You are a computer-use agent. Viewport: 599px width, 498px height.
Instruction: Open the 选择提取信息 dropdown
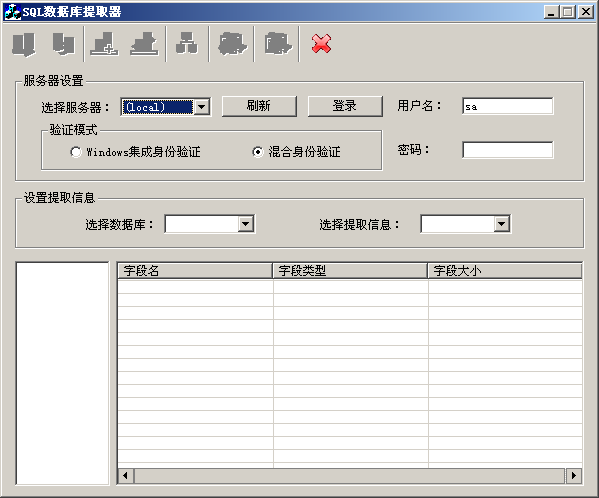pyautogui.click(x=502, y=224)
